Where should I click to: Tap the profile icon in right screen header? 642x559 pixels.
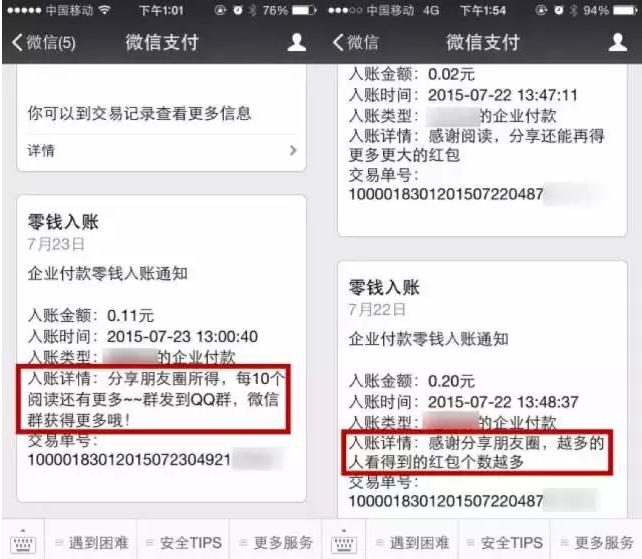[x=617, y=42]
